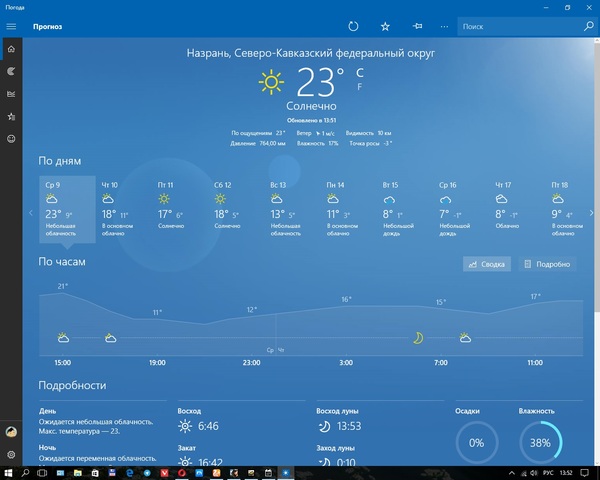The height and width of the screenshot is (480, 600).
Task: Select the Пт 11 daily forecast card
Action: click(179, 209)
